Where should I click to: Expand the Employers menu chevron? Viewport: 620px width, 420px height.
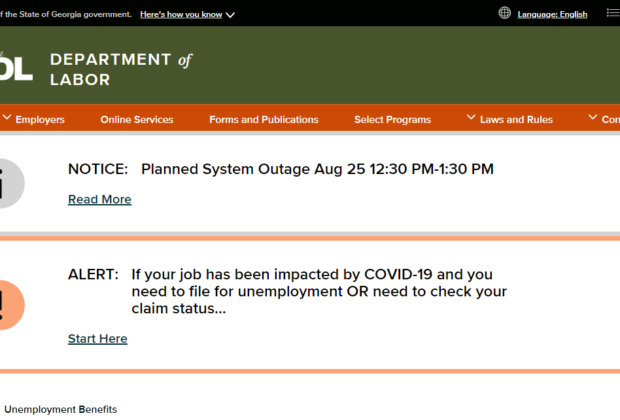click(7, 118)
